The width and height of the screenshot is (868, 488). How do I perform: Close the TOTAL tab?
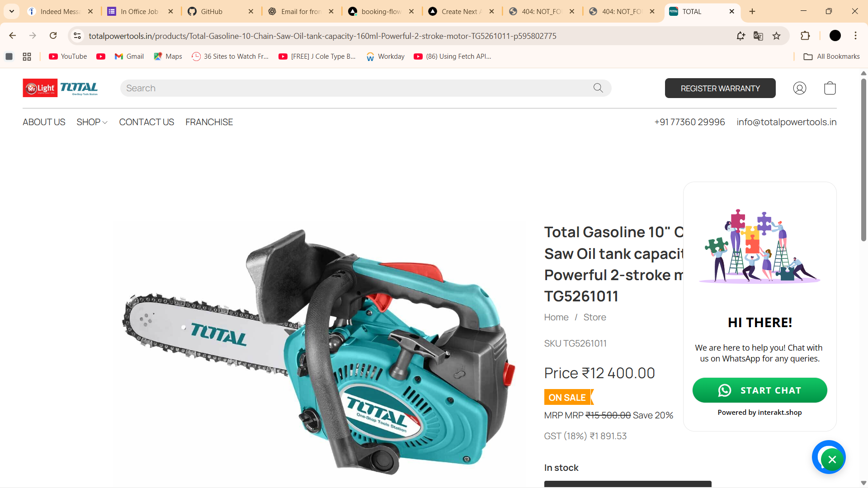point(732,11)
